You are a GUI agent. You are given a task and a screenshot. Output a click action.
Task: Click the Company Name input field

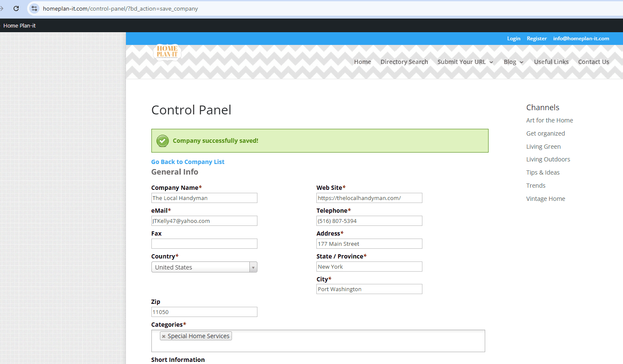pos(204,198)
